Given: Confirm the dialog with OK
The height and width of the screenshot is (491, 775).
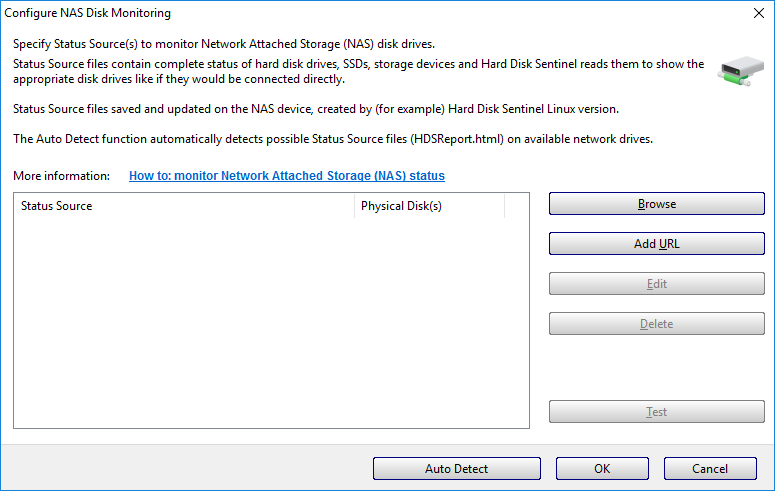Looking at the screenshot, I should 601,469.
